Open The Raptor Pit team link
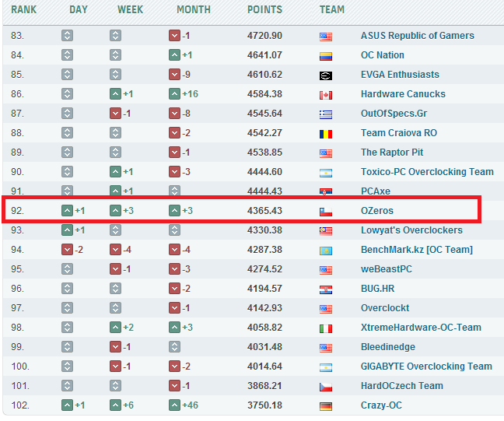The height and width of the screenshot is (421, 504). 392,153
